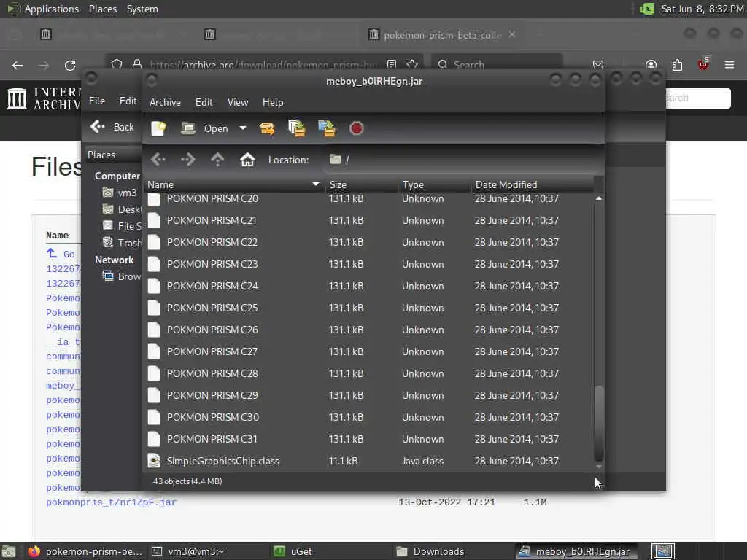This screenshot has height=560, width=747.
Task: Go forward using the archive location arrow
Action: click(187, 160)
